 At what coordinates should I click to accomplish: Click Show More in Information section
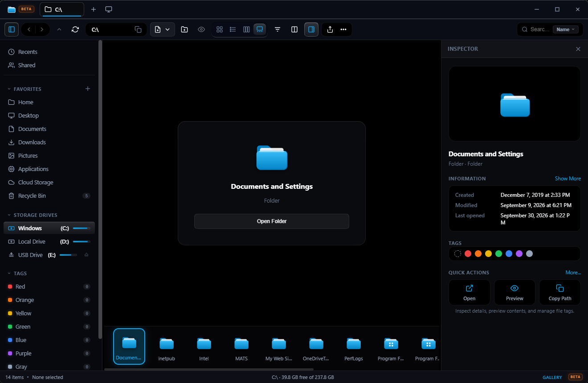pos(568,179)
